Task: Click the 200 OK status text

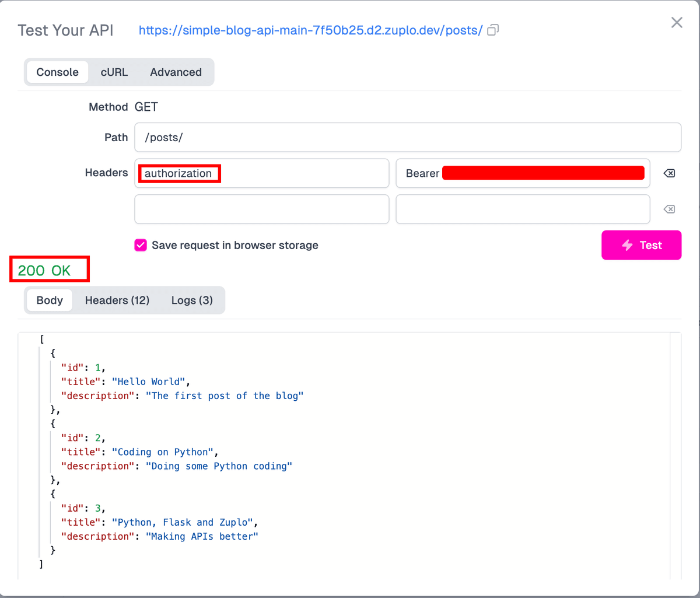Action: pyautogui.click(x=44, y=270)
